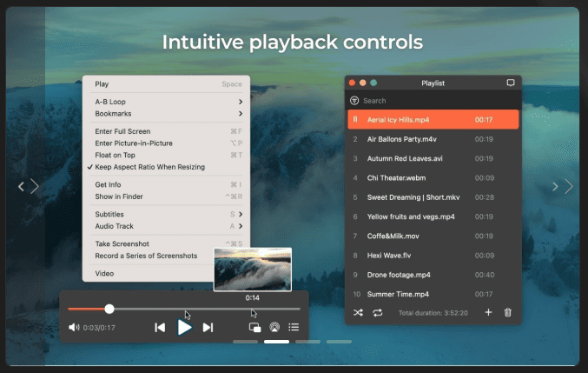Open AirPlay streaming icon

click(x=274, y=327)
